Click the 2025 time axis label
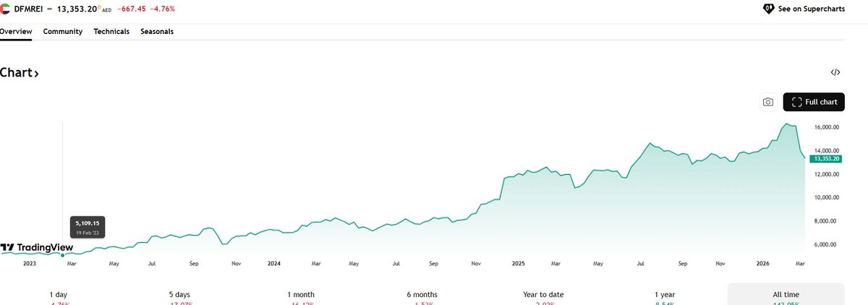 pyautogui.click(x=517, y=264)
